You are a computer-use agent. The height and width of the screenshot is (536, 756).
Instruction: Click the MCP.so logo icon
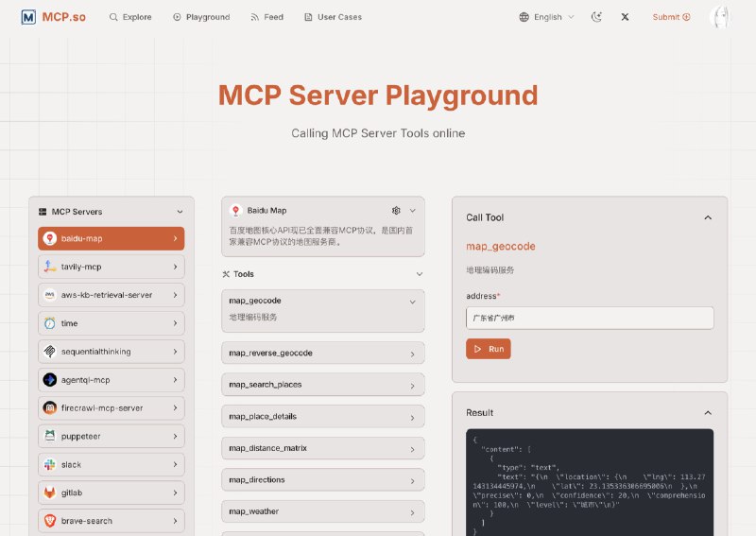click(28, 17)
